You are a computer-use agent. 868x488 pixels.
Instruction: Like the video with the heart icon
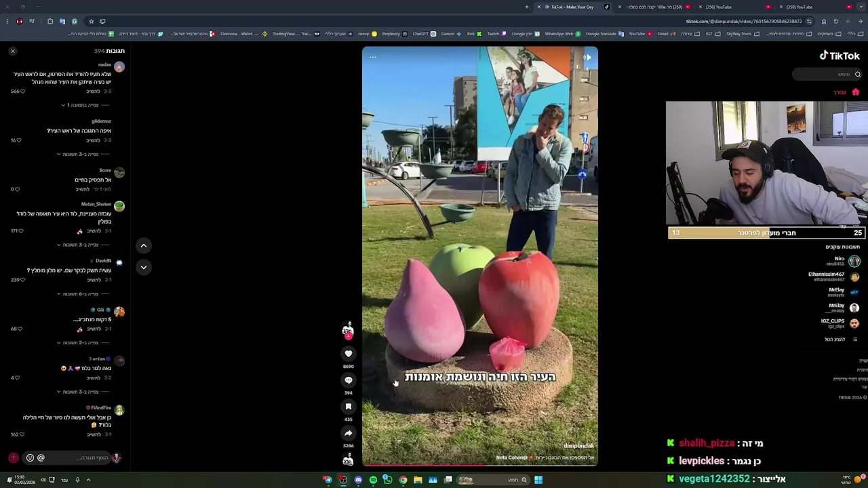(x=349, y=354)
